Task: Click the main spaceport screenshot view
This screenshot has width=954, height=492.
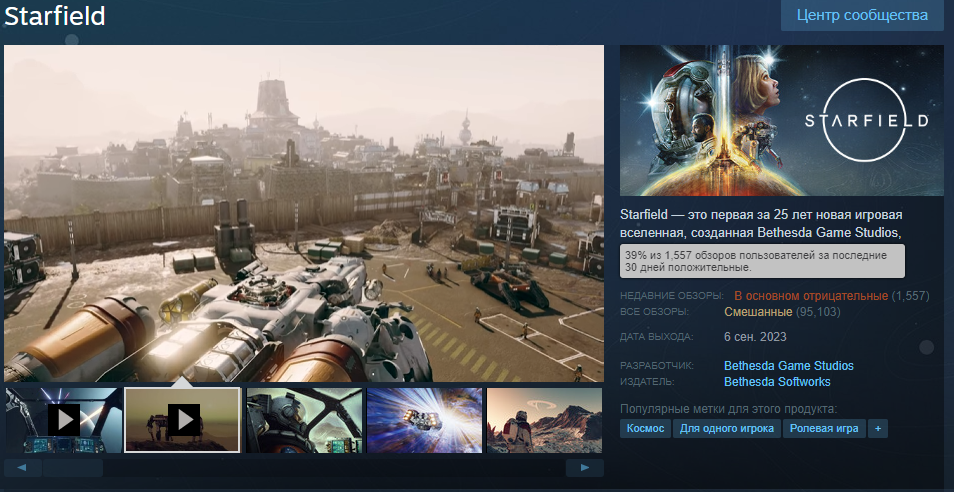Action: pyautogui.click(x=304, y=213)
